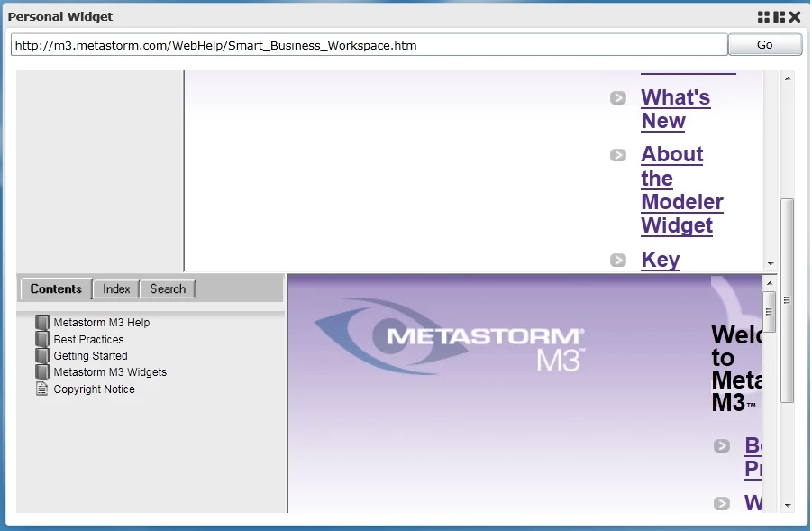Open the Best Practices book icon

point(42,339)
